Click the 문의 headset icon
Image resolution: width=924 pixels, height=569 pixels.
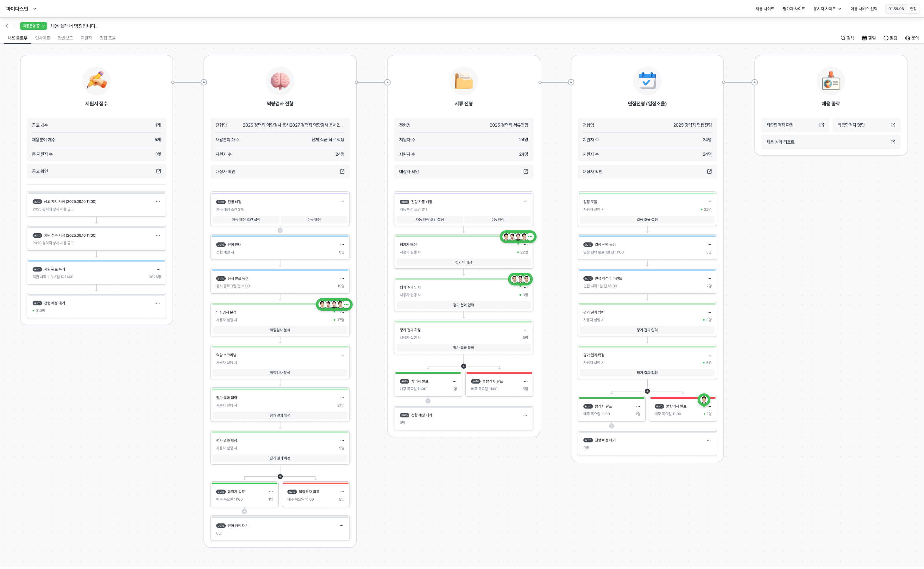pyautogui.click(x=908, y=38)
